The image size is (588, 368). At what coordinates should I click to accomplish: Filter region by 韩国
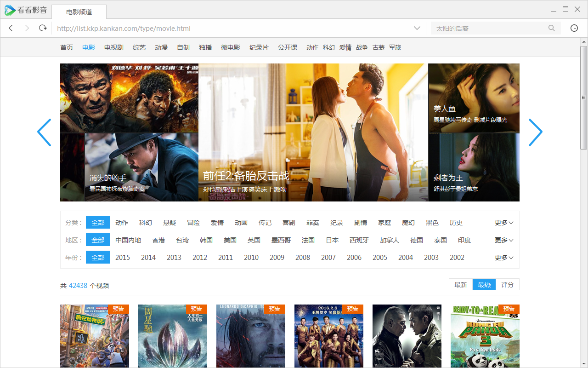[x=206, y=240]
